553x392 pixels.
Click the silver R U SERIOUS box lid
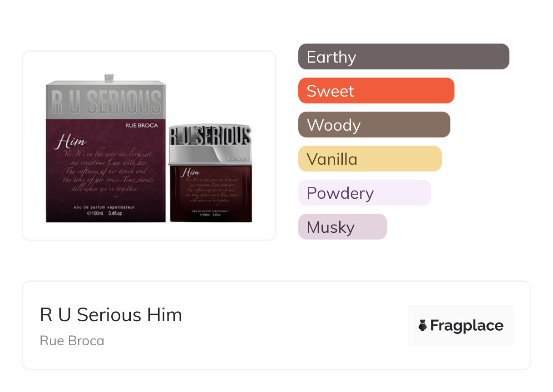(106, 101)
